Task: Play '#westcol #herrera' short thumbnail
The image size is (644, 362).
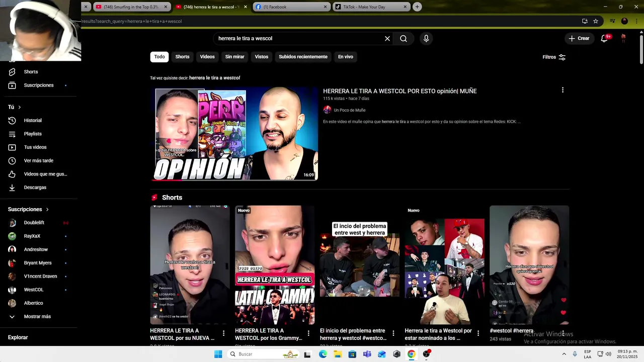Action: [x=529, y=264]
